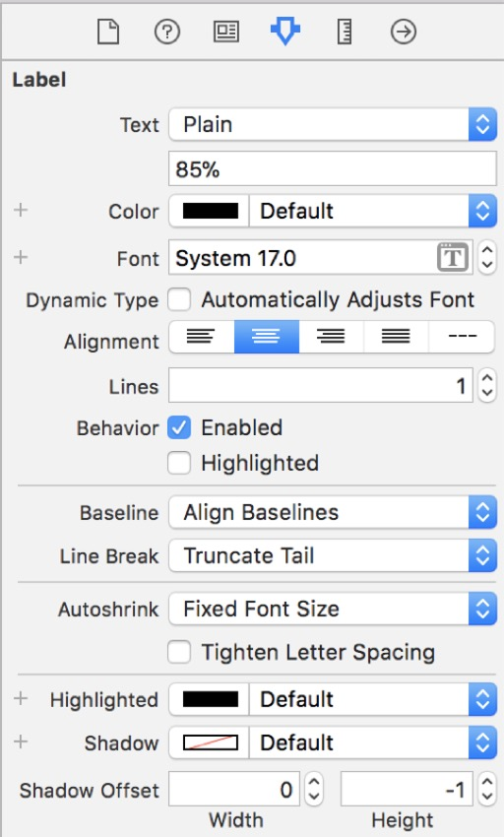The height and width of the screenshot is (837, 504).
Task: Toggle Tighten Letter Spacing checkbox
Action: 179,652
